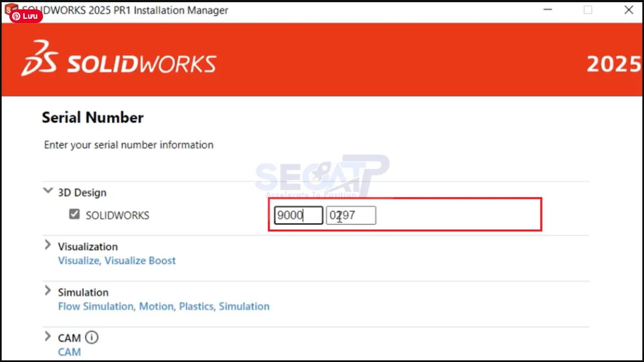
Task: Open the Motion link
Action: 157,306
